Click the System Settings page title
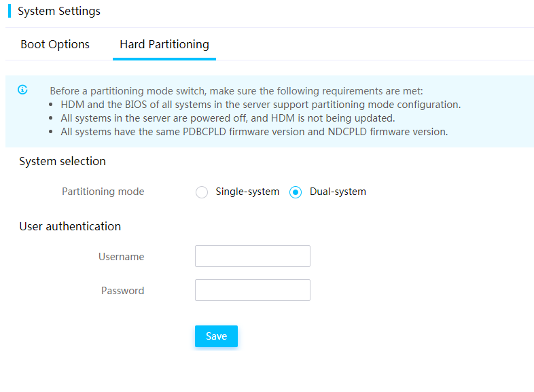The image size is (534, 392). click(59, 11)
